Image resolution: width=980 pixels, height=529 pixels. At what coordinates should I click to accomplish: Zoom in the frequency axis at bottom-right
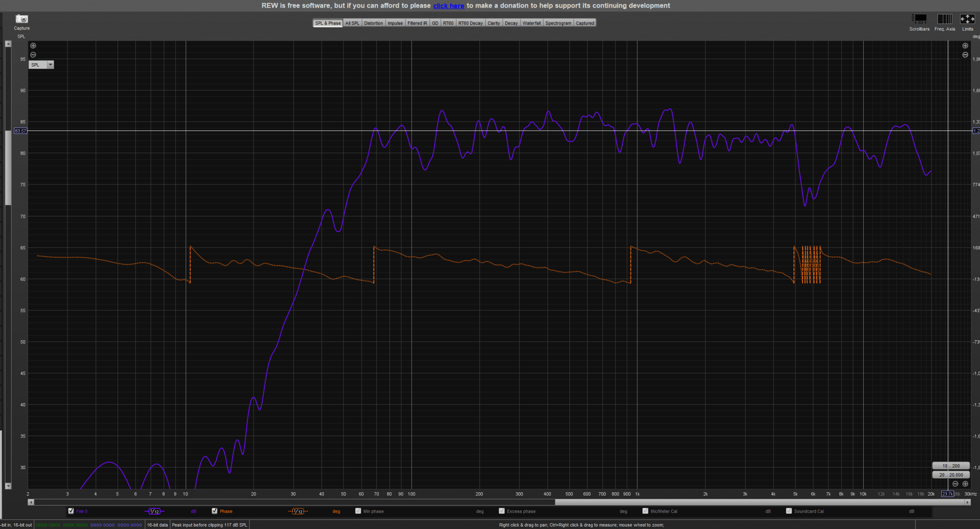coord(965,484)
